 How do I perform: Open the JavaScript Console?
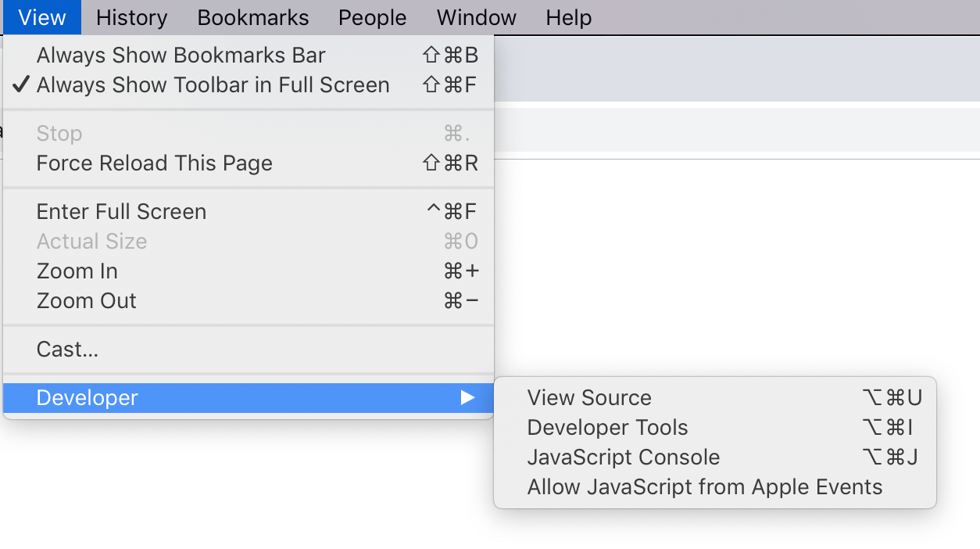(x=623, y=457)
